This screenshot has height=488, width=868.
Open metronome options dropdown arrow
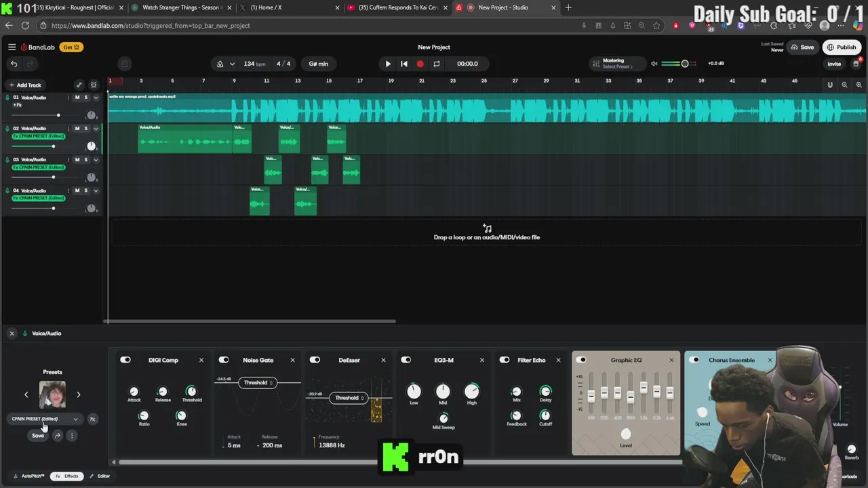click(x=232, y=64)
